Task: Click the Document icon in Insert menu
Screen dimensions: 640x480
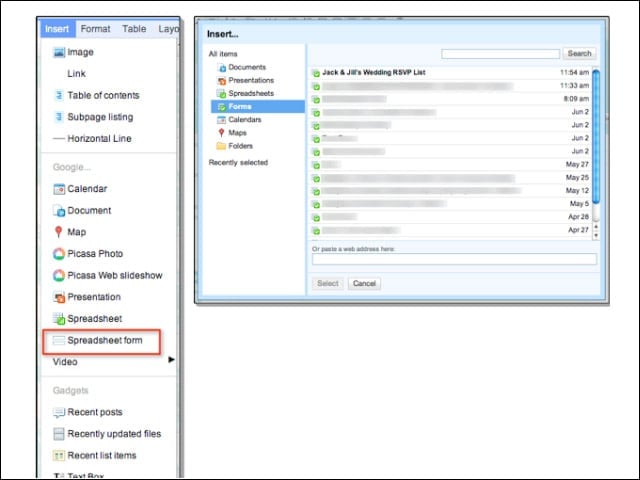Action: pos(59,211)
